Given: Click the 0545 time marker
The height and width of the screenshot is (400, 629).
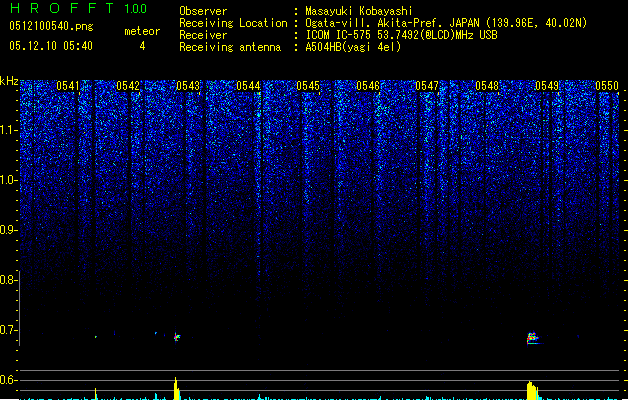Looking at the screenshot, I should pos(308,86).
